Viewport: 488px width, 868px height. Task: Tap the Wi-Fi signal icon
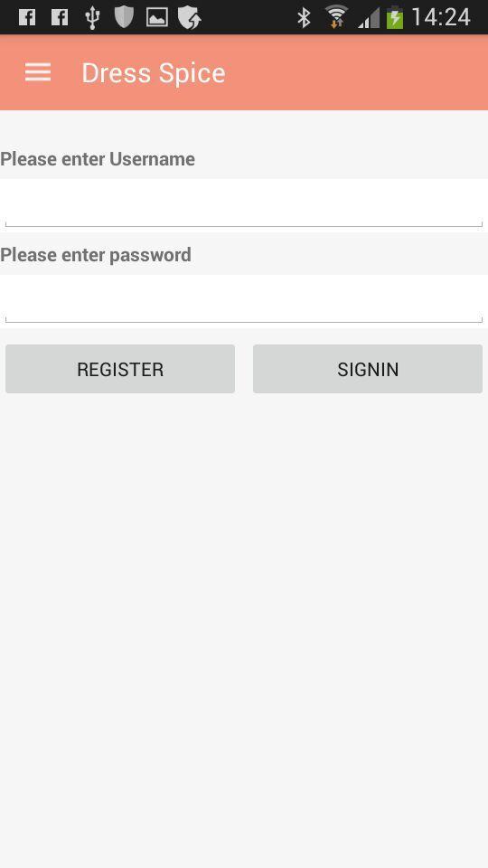point(336,16)
